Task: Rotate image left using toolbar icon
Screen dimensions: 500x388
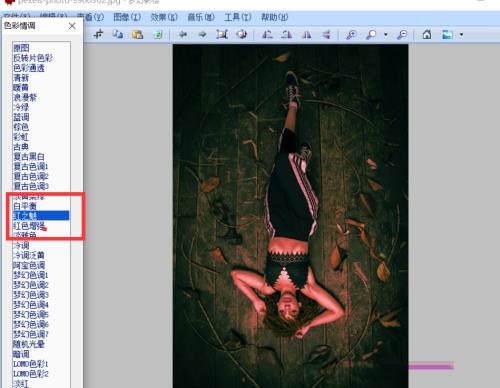Action: [x=267, y=34]
